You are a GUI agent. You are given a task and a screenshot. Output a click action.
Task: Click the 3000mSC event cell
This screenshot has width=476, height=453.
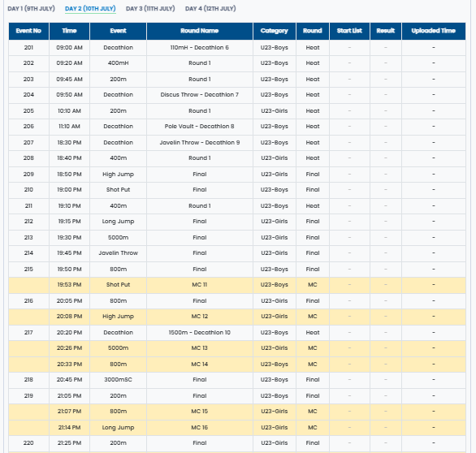click(118, 380)
